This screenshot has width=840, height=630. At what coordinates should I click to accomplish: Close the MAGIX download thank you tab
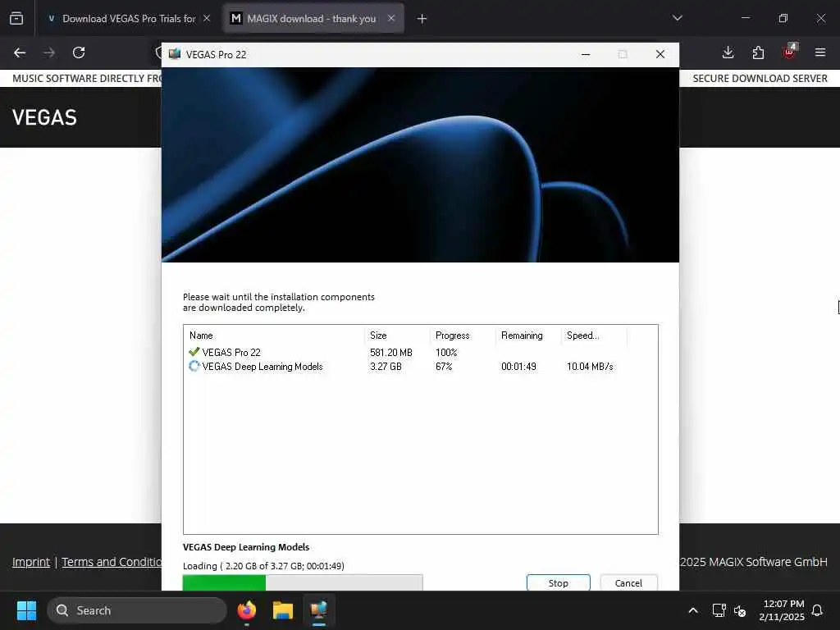click(x=391, y=18)
